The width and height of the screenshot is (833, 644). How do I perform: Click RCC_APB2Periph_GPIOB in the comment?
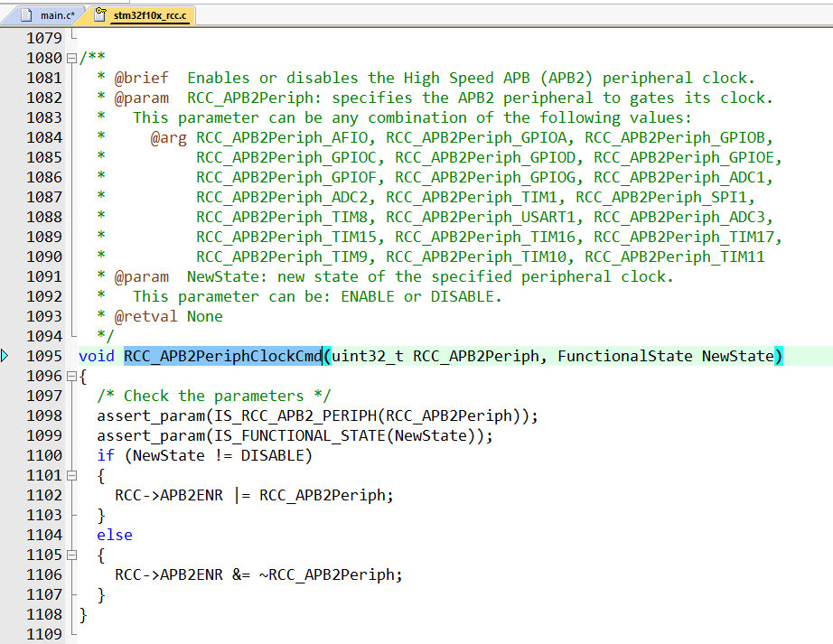click(x=675, y=138)
